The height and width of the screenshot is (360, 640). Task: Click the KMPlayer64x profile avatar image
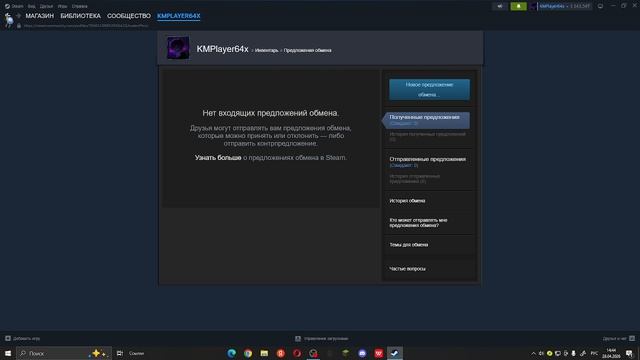[178, 48]
